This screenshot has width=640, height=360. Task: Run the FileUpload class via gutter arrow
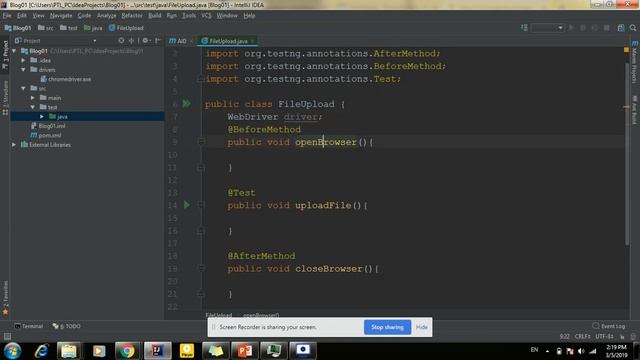[x=187, y=104]
